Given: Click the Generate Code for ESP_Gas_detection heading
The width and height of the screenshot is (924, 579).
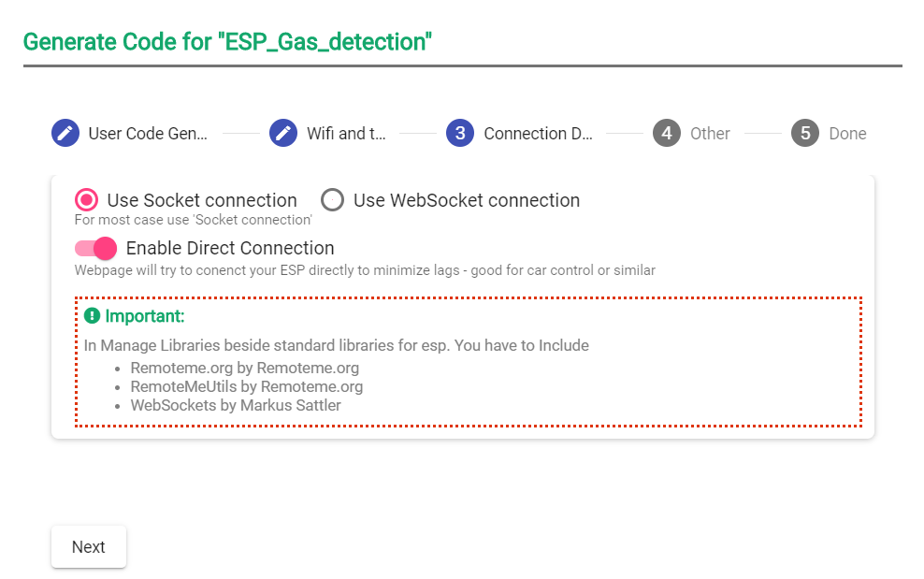Looking at the screenshot, I should tap(227, 42).
